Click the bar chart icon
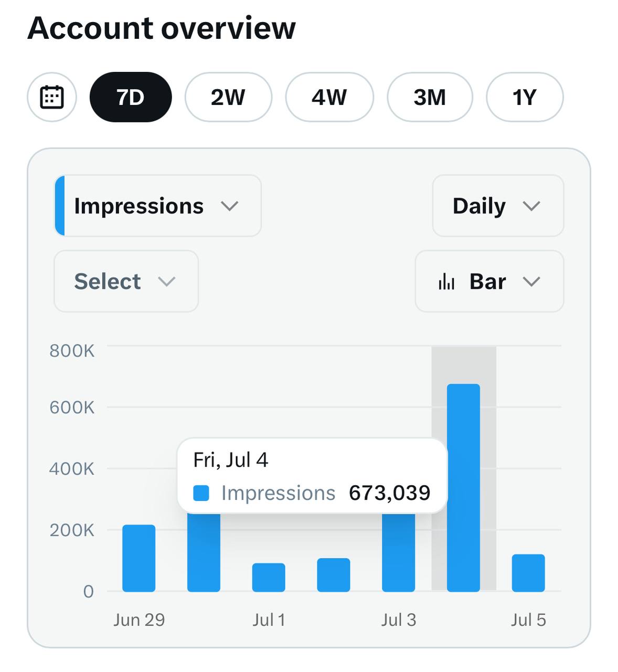The image size is (618, 672). [446, 282]
